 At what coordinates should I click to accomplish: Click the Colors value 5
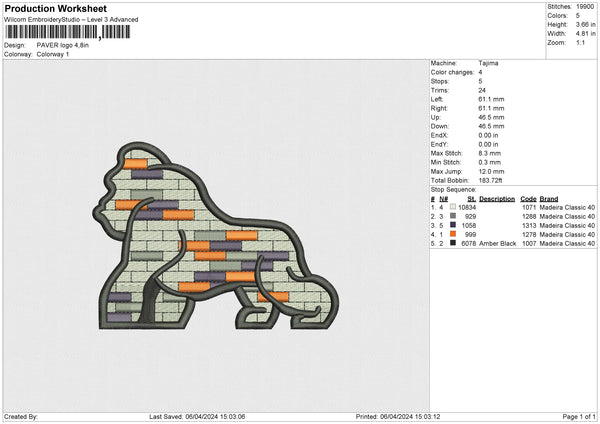pos(578,16)
